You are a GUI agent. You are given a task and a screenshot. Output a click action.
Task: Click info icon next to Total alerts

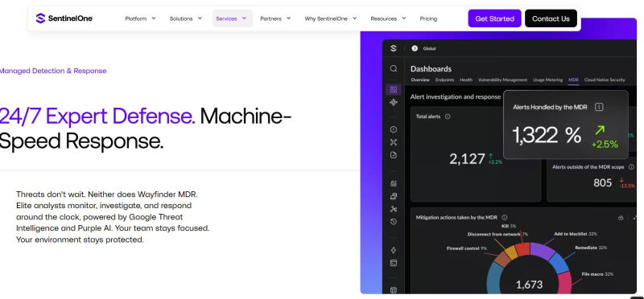tap(448, 117)
